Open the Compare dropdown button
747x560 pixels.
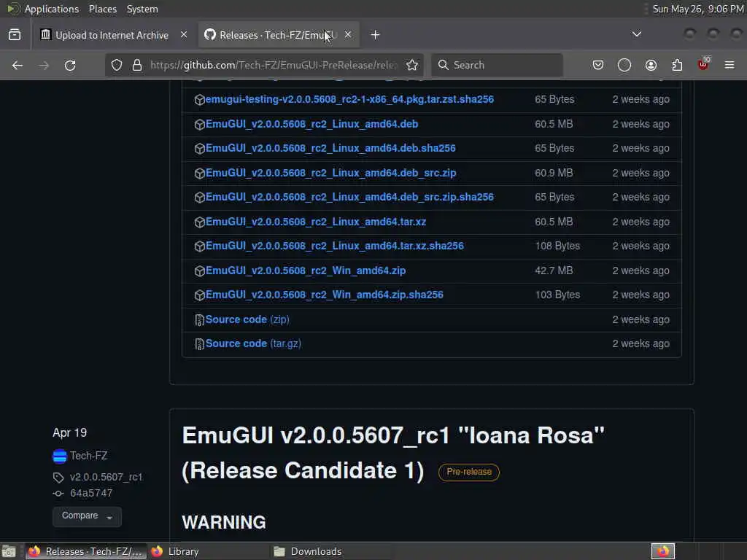click(x=87, y=516)
